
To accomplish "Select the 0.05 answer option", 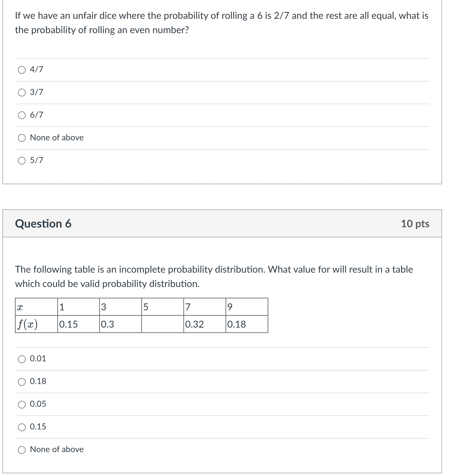I will click(22, 404).
